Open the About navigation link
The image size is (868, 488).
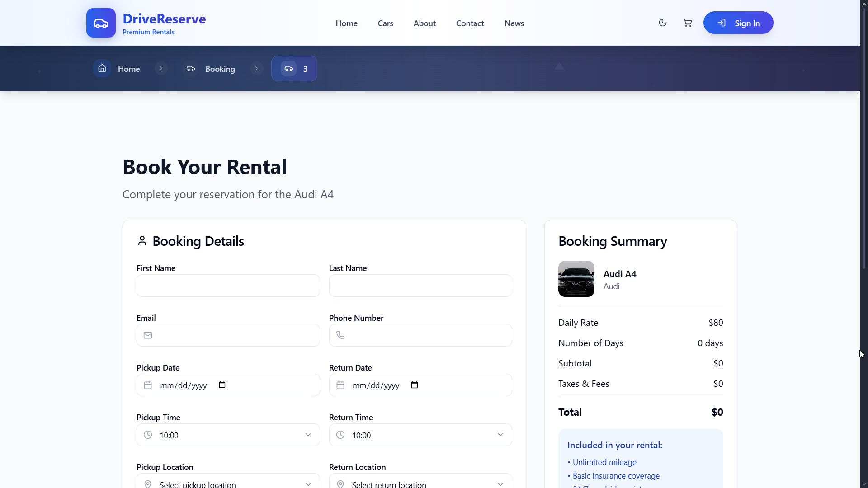click(425, 23)
